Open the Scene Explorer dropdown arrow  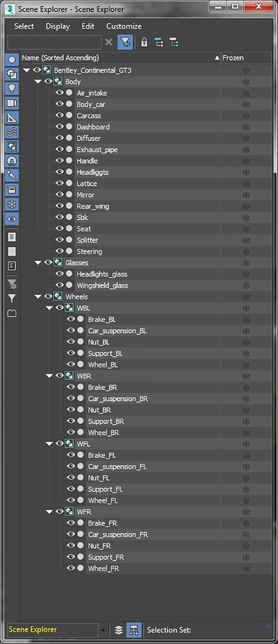(103, 630)
